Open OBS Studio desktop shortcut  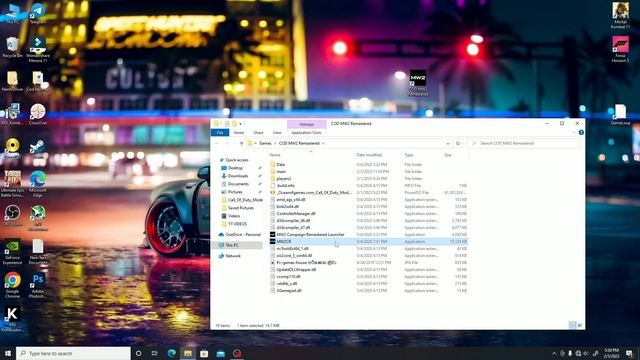click(x=12, y=216)
